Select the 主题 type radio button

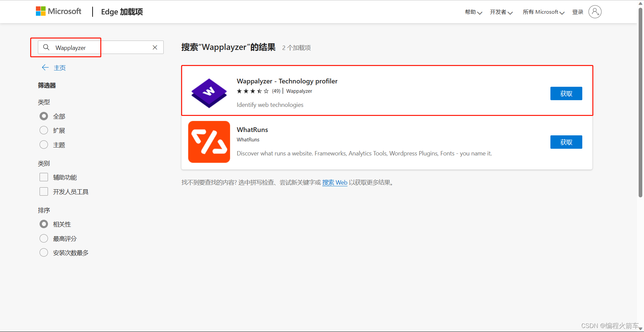tap(44, 144)
